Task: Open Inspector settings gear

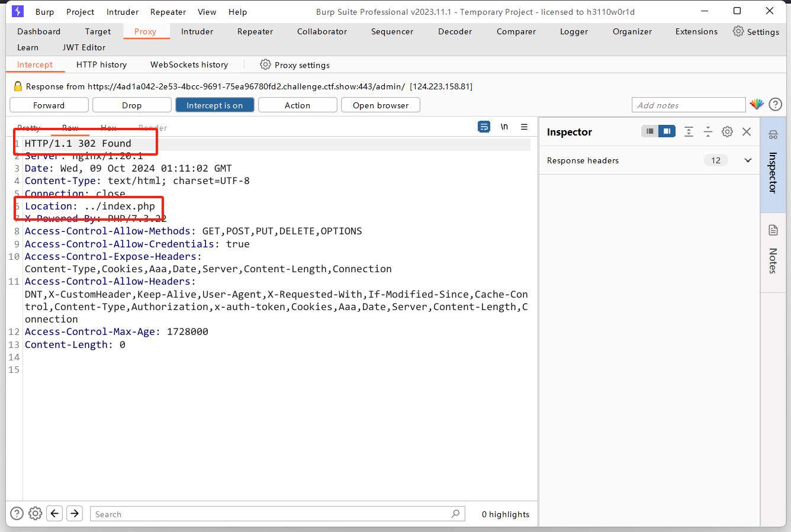Action: (x=728, y=131)
